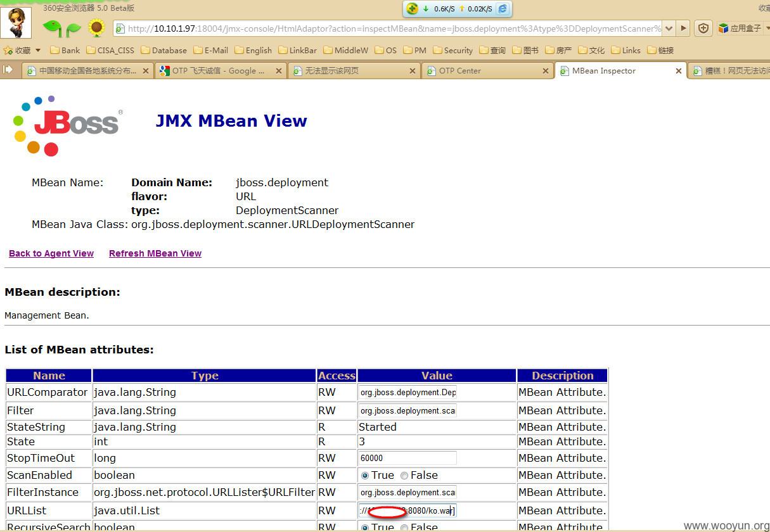The width and height of the screenshot is (770, 532).
Task: Follow the Refresh MBean View link
Action: pos(155,253)
